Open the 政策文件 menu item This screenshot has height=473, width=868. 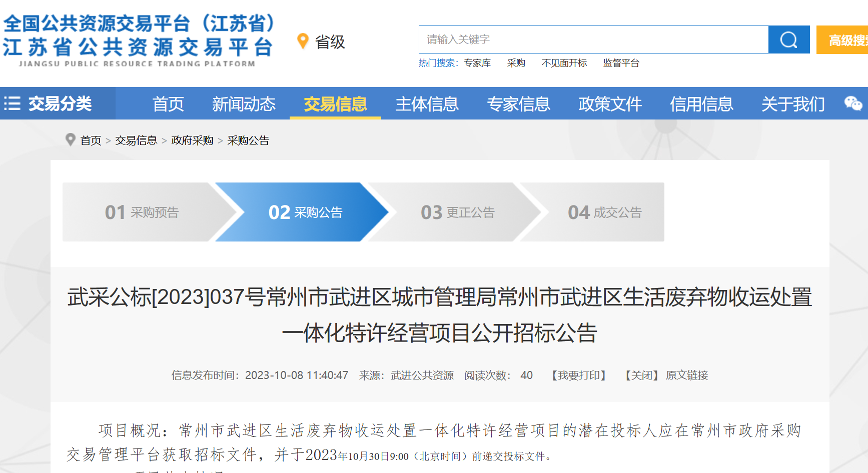click(610, 103)
